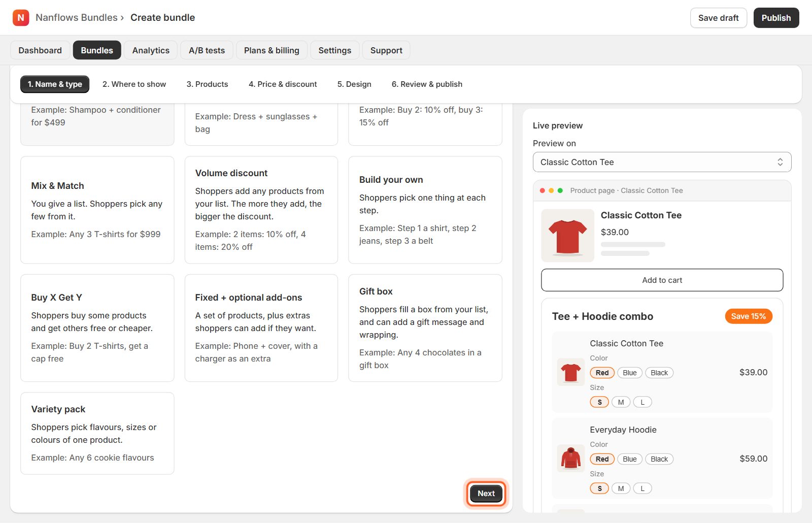
Task: Open the Dashboard tab
Action: coord(40,50)
